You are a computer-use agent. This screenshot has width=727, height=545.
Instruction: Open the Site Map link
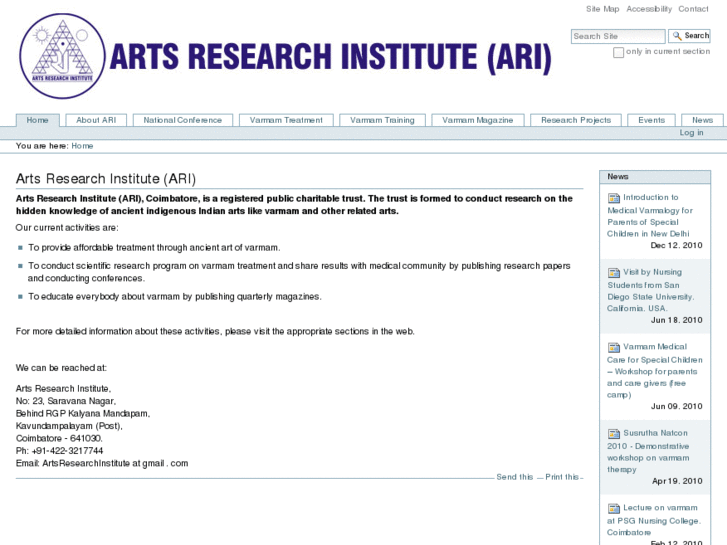tap(602, 9)
